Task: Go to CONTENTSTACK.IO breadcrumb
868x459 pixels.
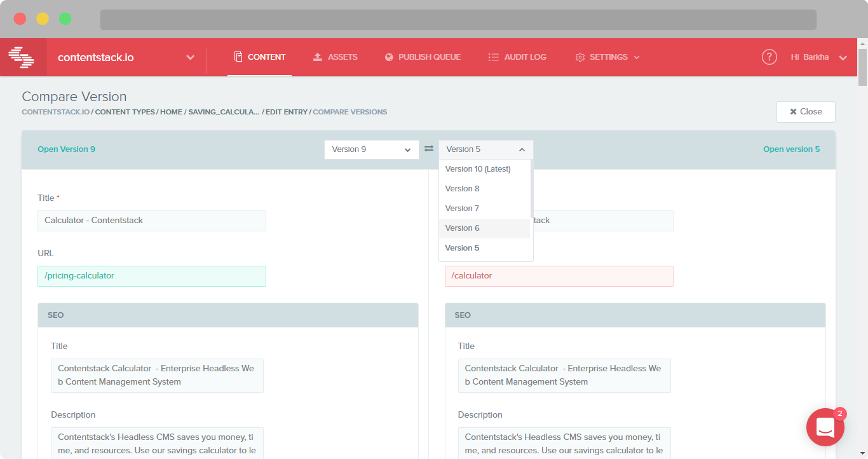Action: 56,112
